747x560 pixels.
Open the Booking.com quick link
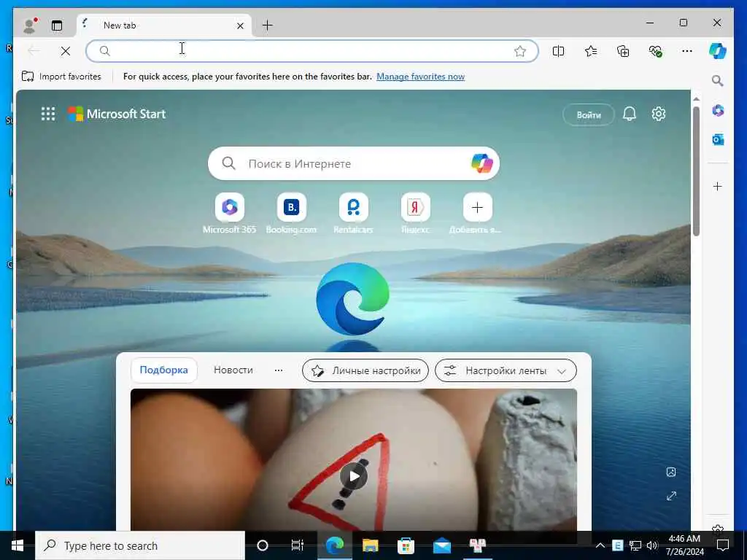[x=292, y=214]
